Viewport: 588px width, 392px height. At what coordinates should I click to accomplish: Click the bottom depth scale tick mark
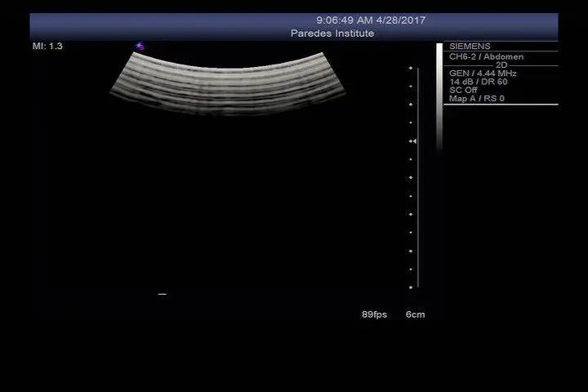tap(410, 287)
